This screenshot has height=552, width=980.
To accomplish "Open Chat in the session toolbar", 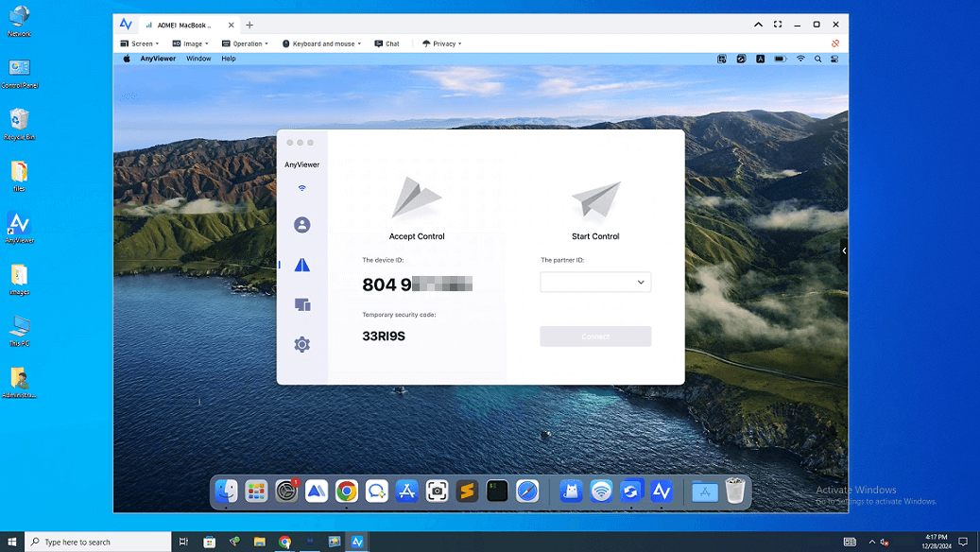I will pos(387,43).
